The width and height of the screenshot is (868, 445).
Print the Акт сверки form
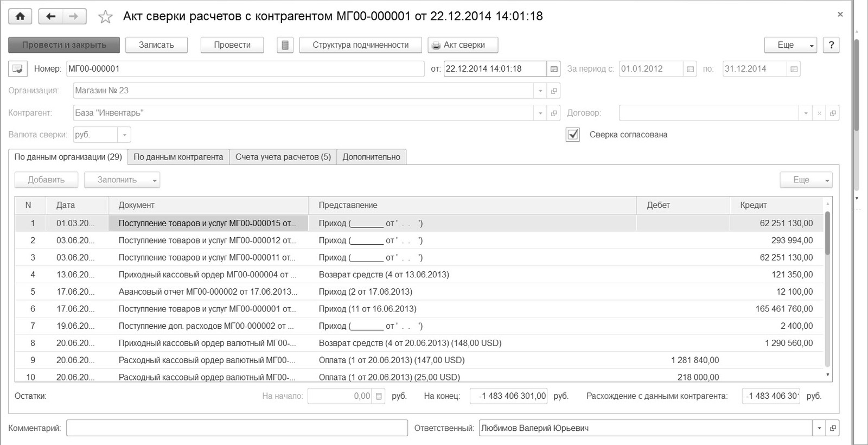click(x=463, y=45)
